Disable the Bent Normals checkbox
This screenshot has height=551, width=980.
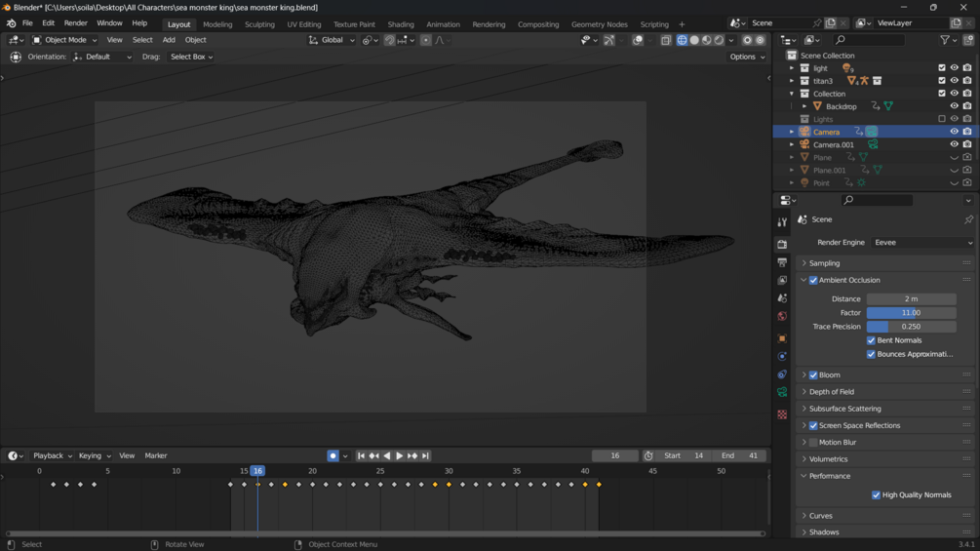tap(871, 340)
